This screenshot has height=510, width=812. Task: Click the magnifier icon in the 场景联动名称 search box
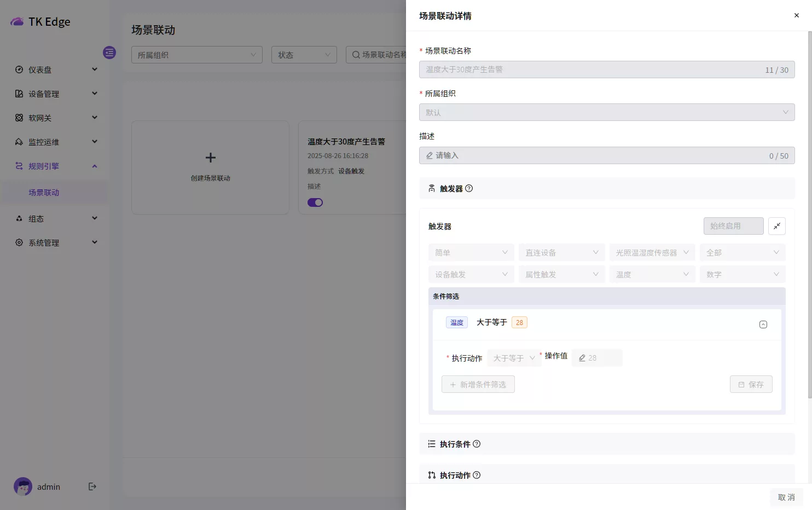coord(356,54)
